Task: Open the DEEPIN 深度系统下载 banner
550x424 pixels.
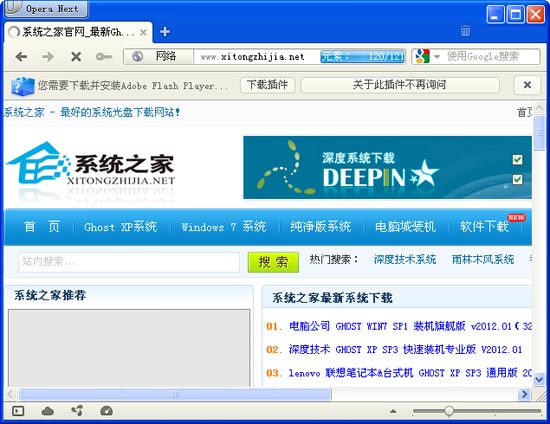Action: click(387, 167)
